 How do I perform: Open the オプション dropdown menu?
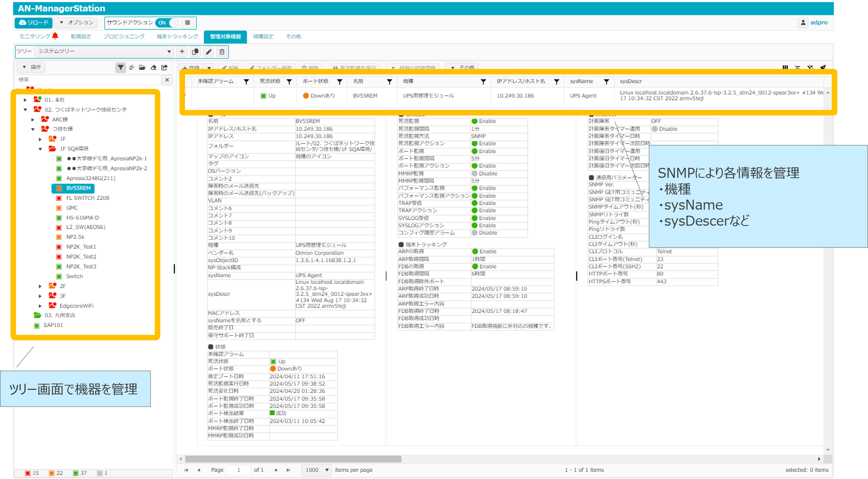(76, 23)
